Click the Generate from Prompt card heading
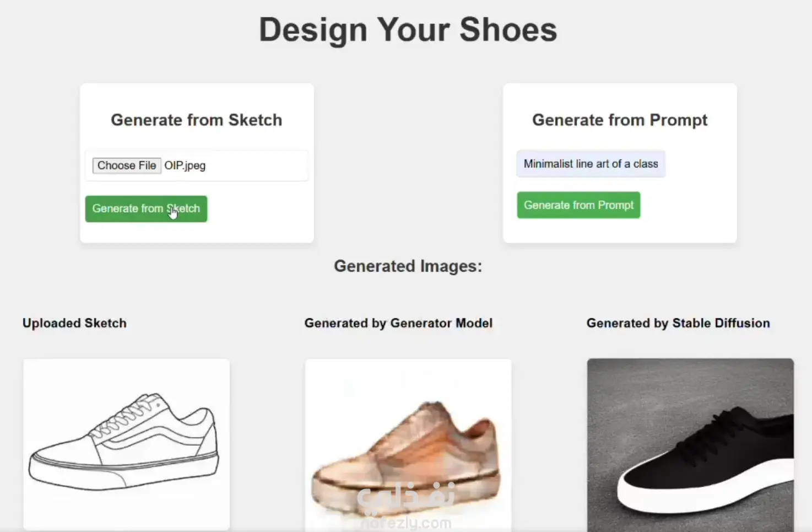This screenshot has width=812, height=532. [x=620, y=120]
